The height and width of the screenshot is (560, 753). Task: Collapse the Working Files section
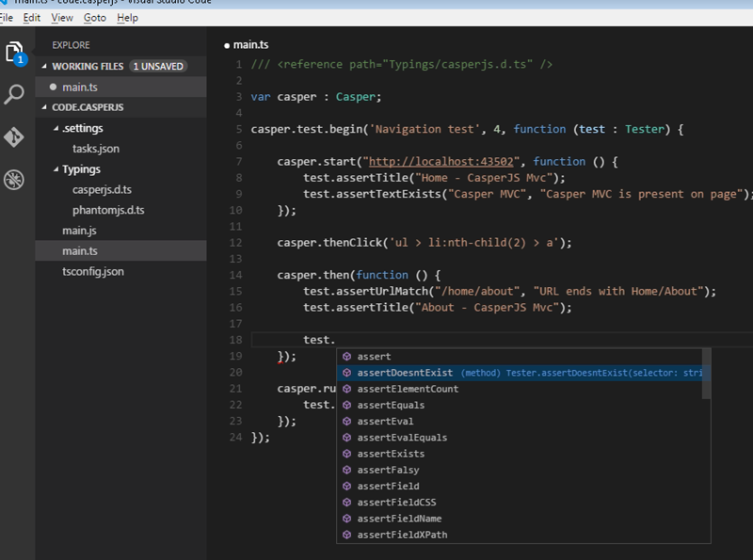click(44, 66)
